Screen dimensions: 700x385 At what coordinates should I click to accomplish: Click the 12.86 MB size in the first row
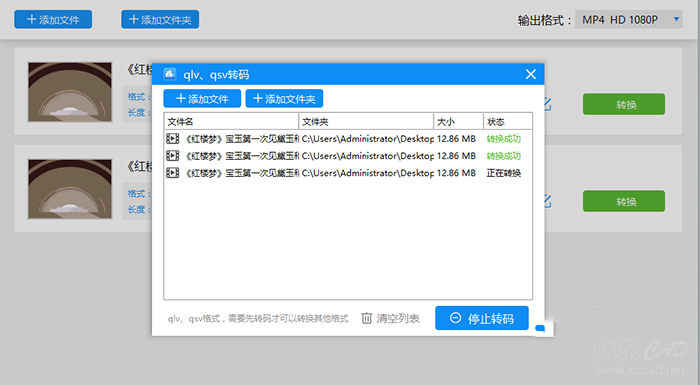pos(456,139)
